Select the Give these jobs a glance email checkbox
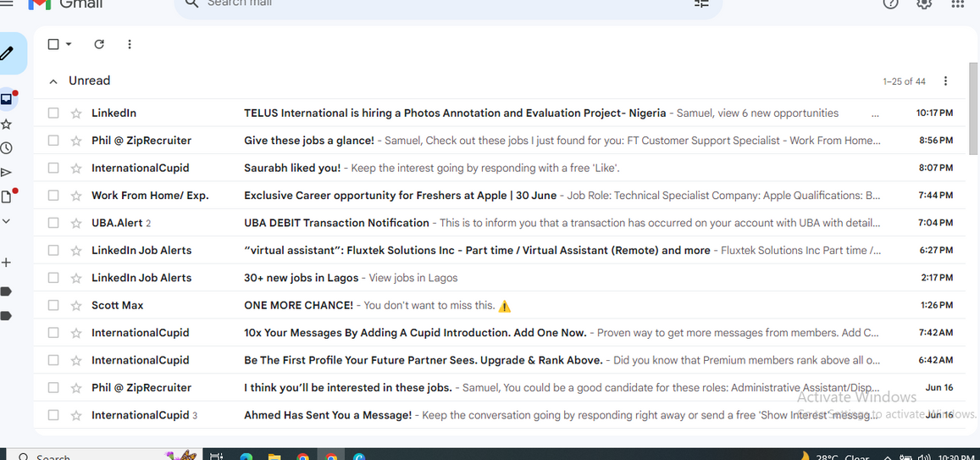 tap(53, 141)
